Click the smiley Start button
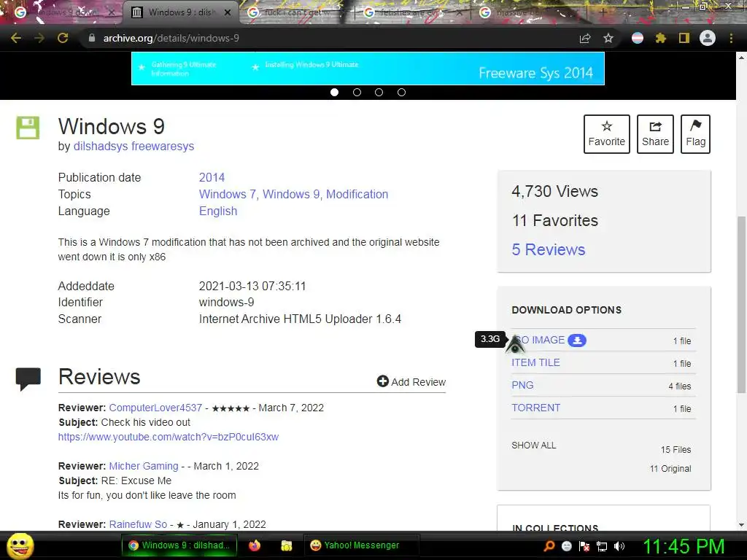This screenshot has width=747, height=560. [x=20, y=545]
